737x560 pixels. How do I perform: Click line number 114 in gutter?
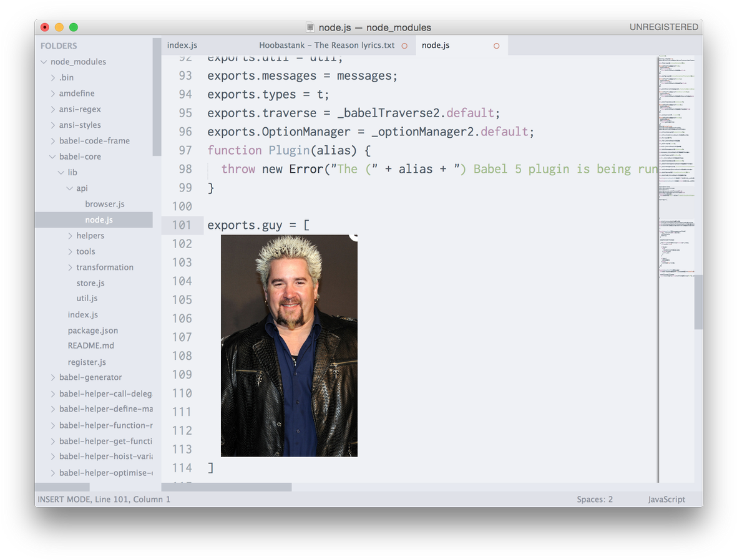(x=182, y=468)
